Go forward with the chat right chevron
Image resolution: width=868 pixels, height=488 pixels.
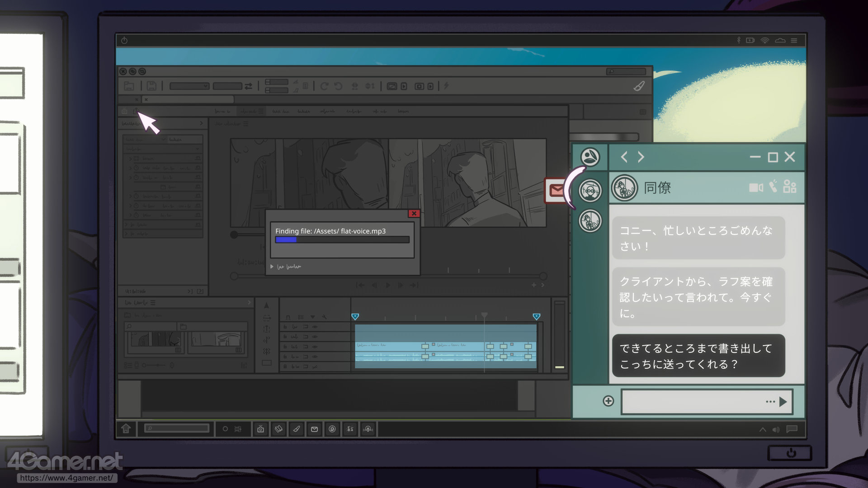(x=641, y=157)
